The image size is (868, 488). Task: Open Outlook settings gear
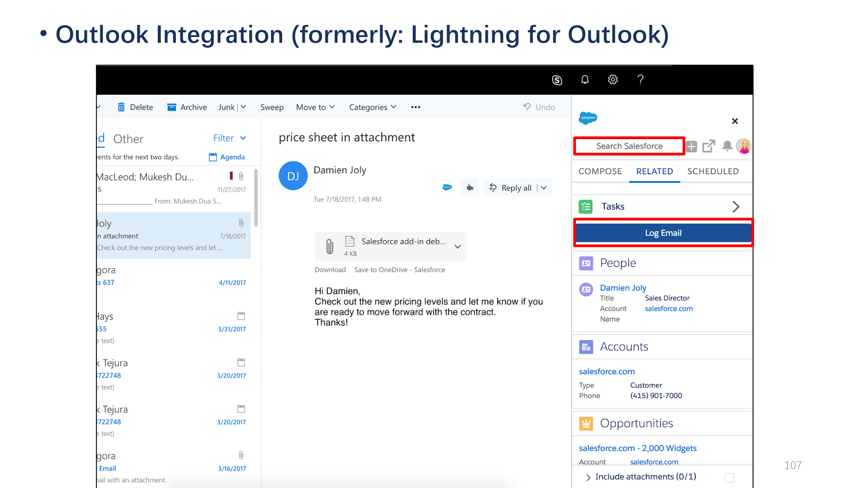(x=613, y=80)
